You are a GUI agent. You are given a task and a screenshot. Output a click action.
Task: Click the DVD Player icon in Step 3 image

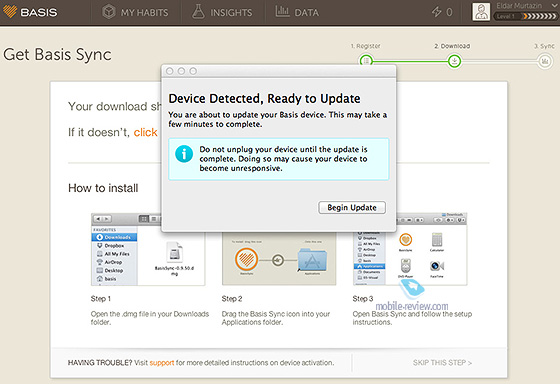point(406,266)
